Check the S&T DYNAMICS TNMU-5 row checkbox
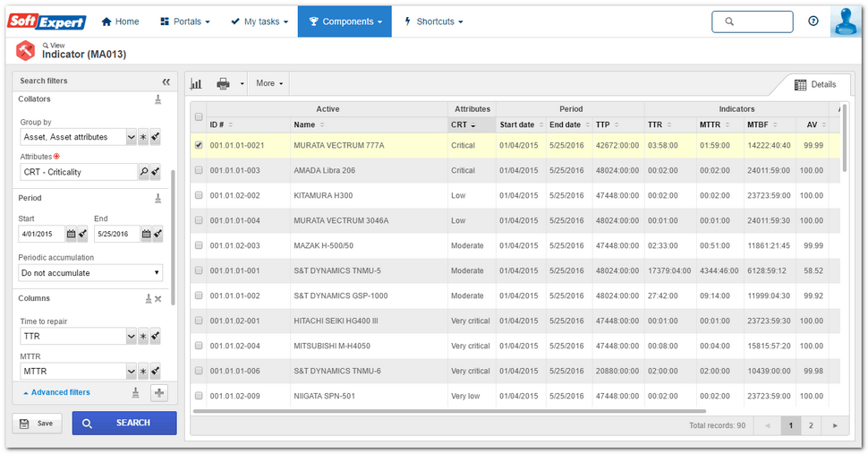Image resolution: width=868 pixels, height=454 pixels. pyautogui.click(x=199, y=270)
